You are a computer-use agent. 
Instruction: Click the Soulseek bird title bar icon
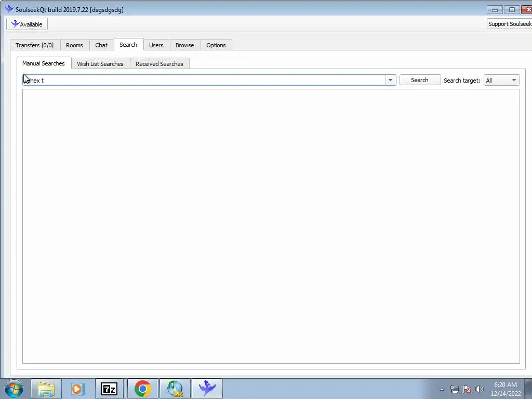coord(9,9)
